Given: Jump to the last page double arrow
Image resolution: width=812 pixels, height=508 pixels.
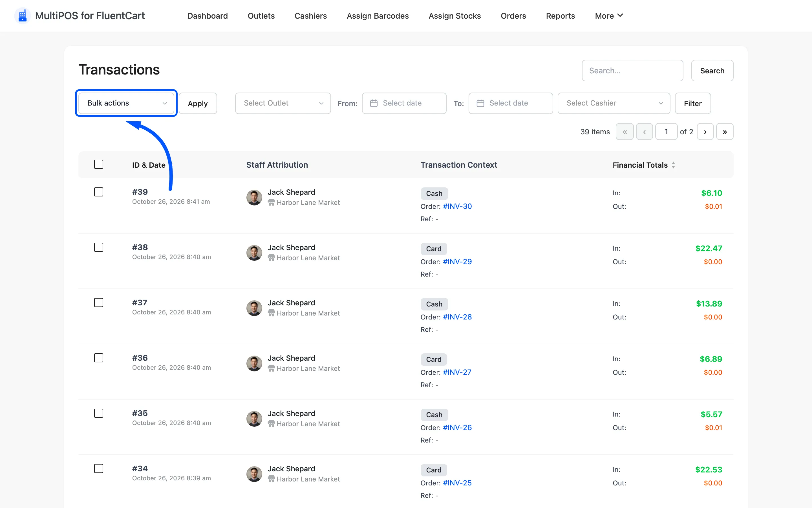Looking at the screenshot, I should click(725, 132).
